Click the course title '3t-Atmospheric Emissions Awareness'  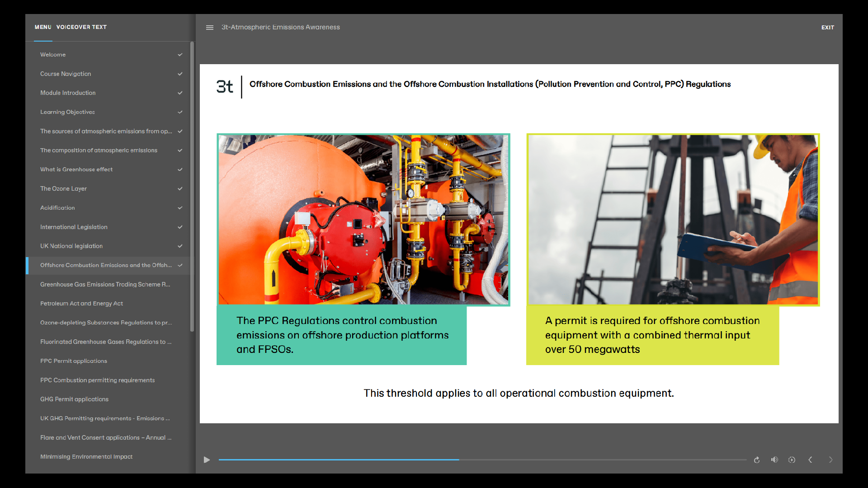pos(281,27)
